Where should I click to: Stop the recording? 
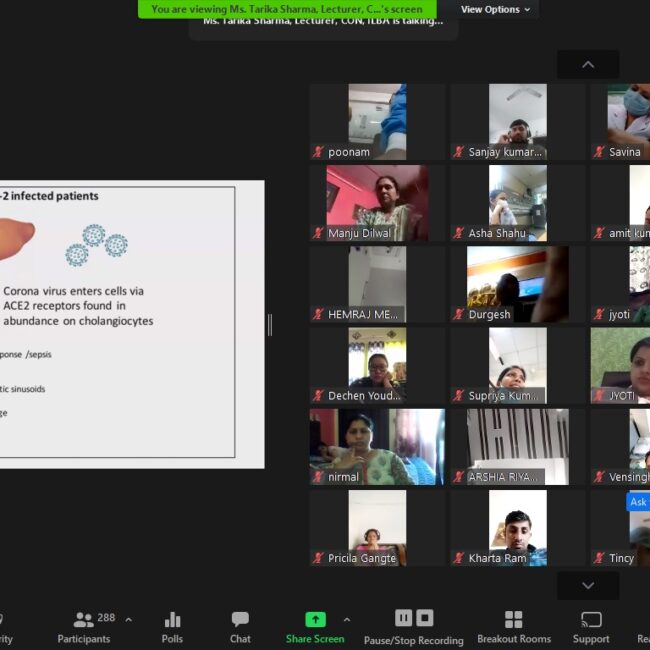click(425, 618)
